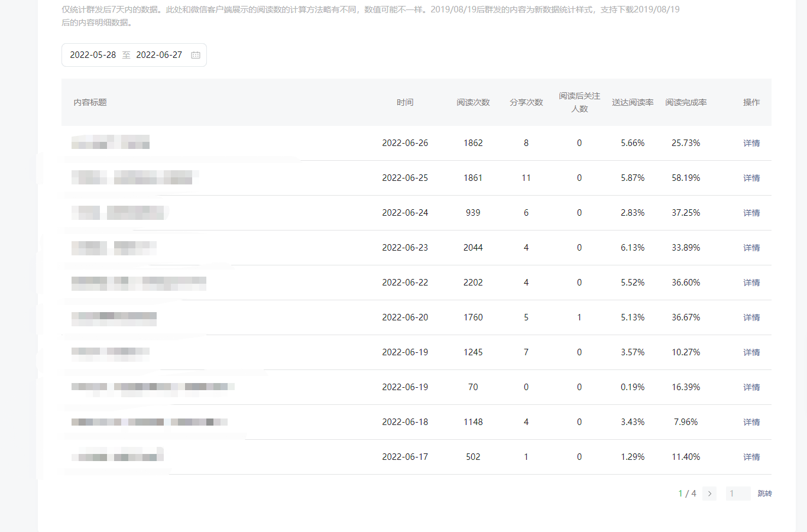View details for row with 70 reads
Screen dimensions: 807x532
point(751,387)
